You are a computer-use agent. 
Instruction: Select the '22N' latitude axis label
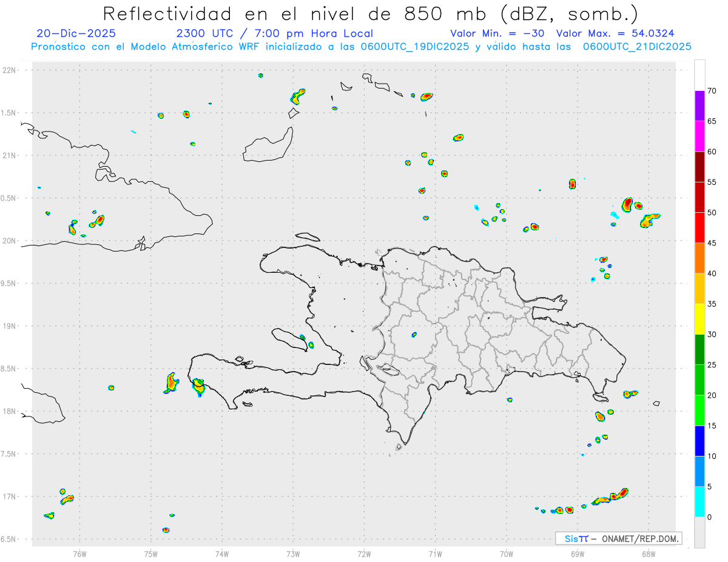pos(8,70)
